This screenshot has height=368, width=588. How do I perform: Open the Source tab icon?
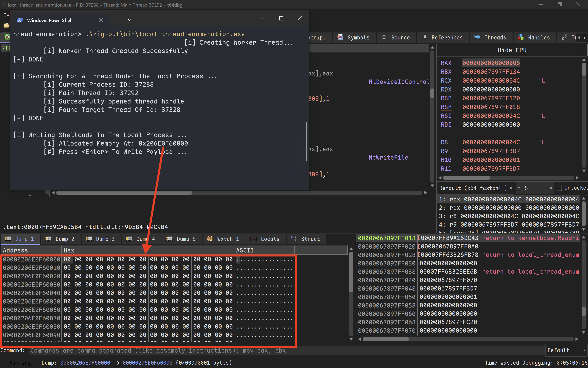384,37
